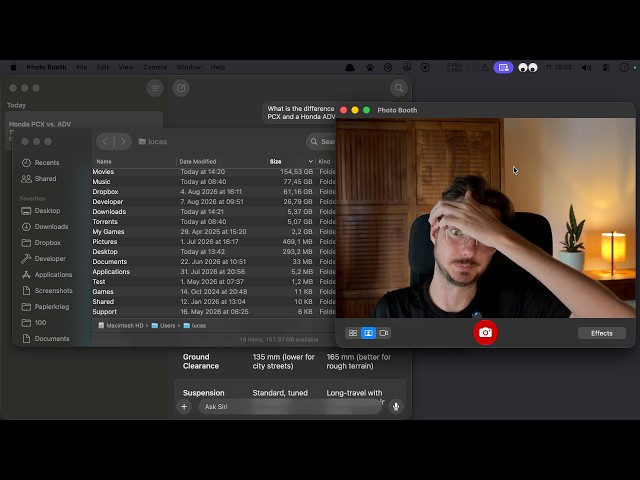Click the Photo Booth camera preview
Viewport: 640px width, 480px height.
pyautogui.click(x=485, y=218)
